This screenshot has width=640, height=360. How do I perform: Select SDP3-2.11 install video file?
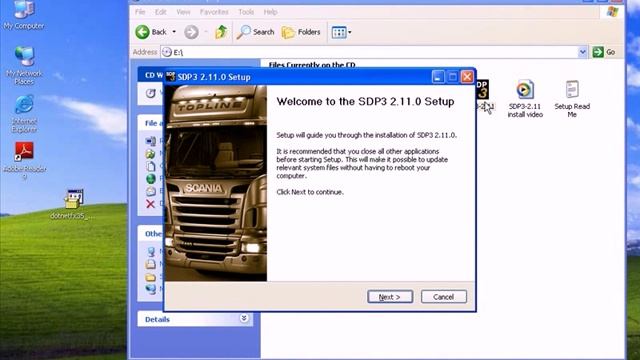(525, 99)
